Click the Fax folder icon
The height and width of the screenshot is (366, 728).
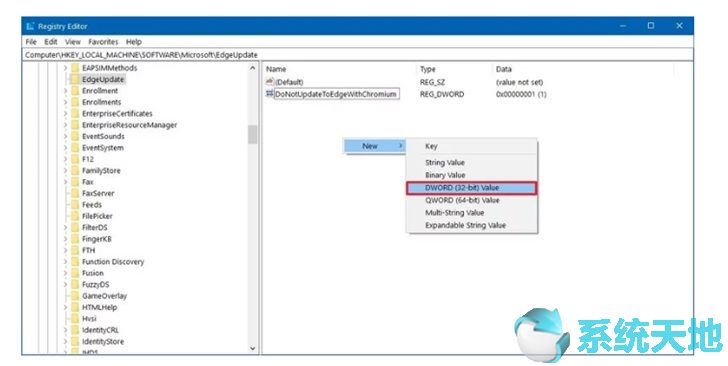(75, 182)
